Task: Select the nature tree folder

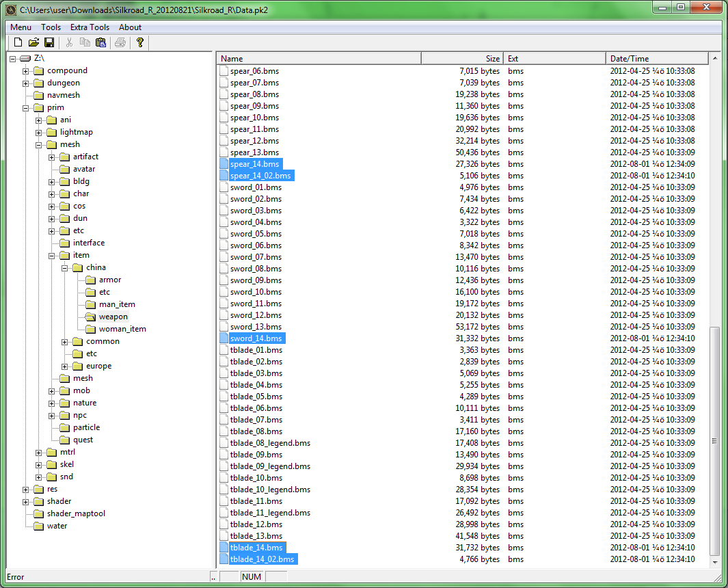Action: [85, 403]
